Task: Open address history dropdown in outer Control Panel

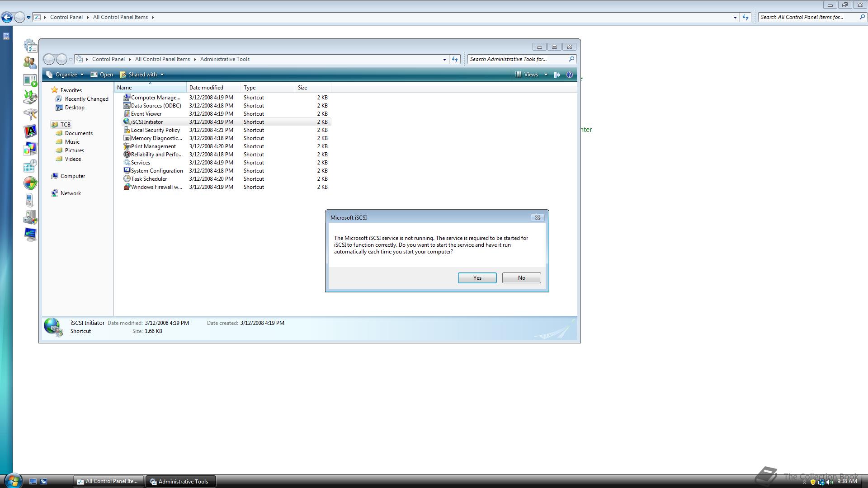Action: (735, 17)
